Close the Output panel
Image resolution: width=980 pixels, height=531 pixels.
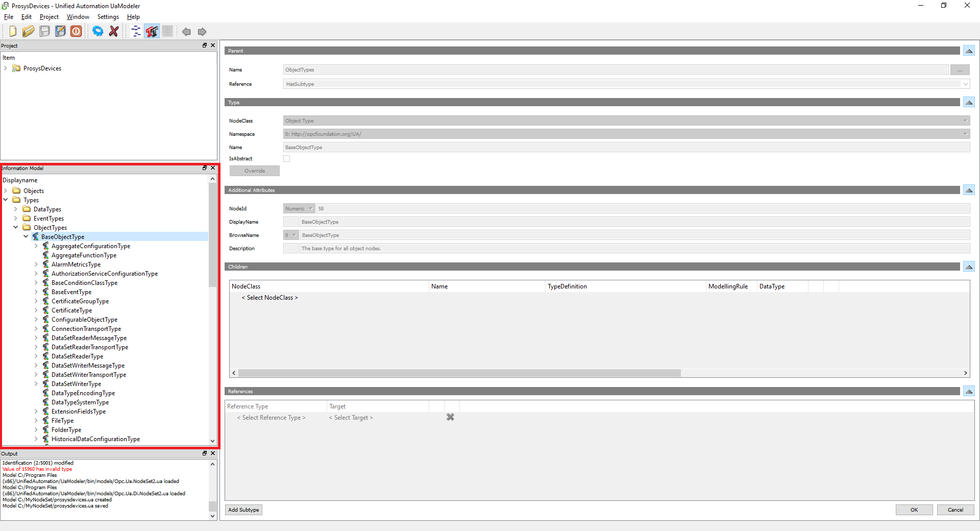tap(213, 453)
